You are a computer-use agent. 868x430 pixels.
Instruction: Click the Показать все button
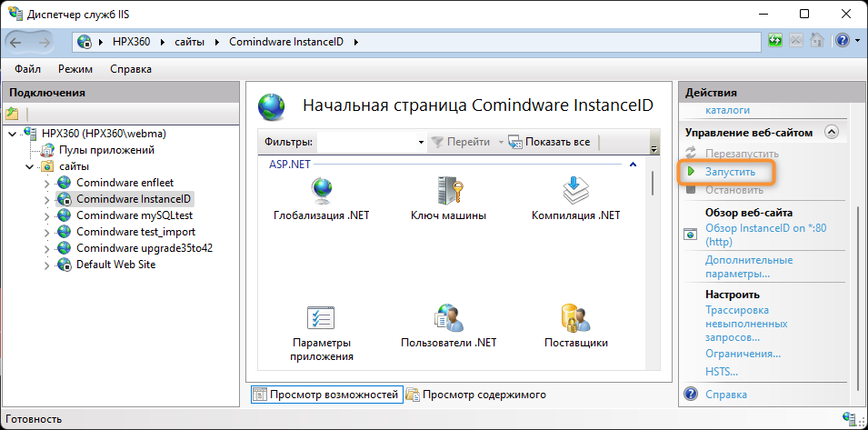point(549,142)
